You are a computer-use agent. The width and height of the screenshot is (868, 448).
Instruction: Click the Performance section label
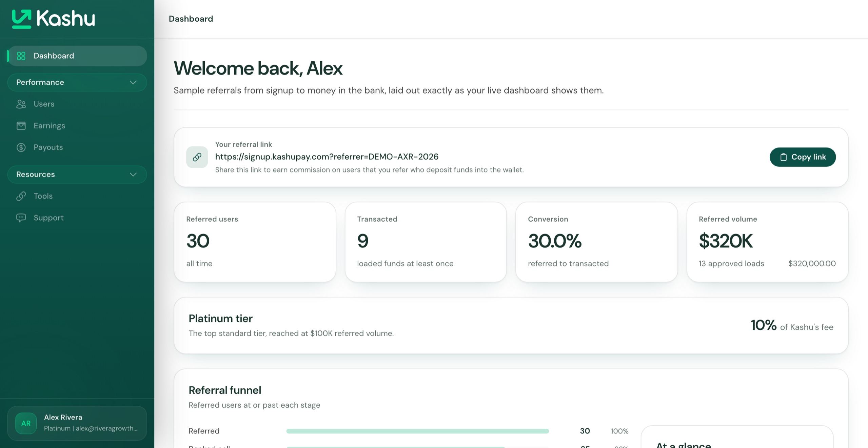click(x=40, y=82)
